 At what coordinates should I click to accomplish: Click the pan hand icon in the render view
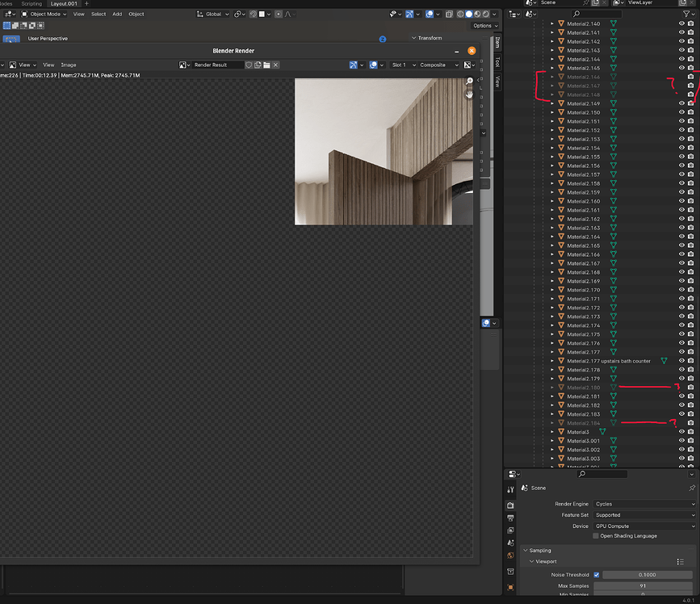(469, 94)
